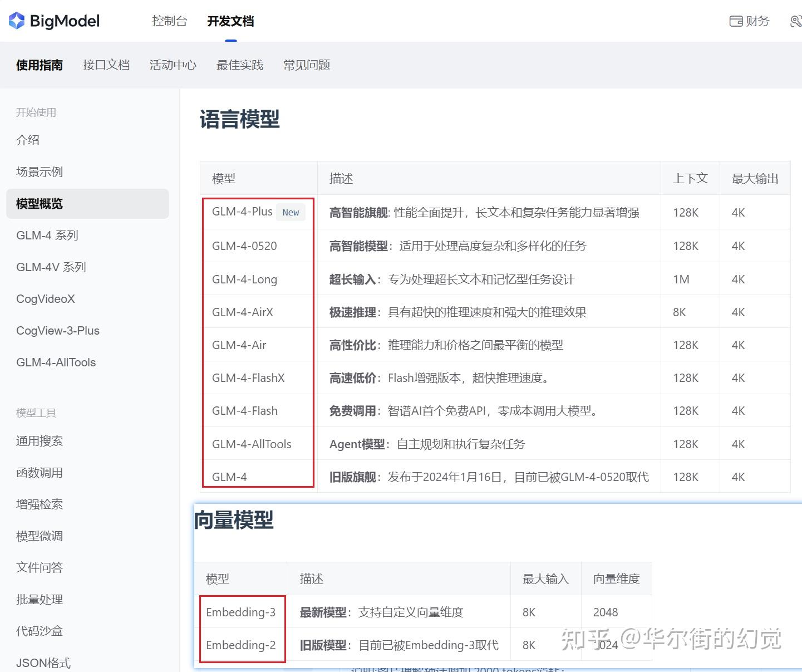Image resolution: width=802 pixels, height=672 pixels.
Task: Click GLM-4-Long model name in table
Action: click(x=244, y=279)
